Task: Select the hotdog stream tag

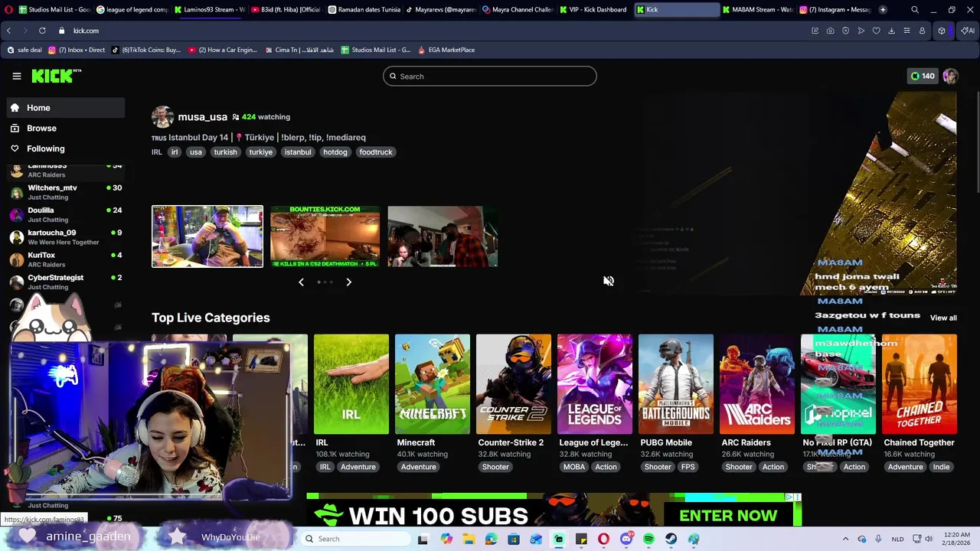Action: tap(335, 152)
